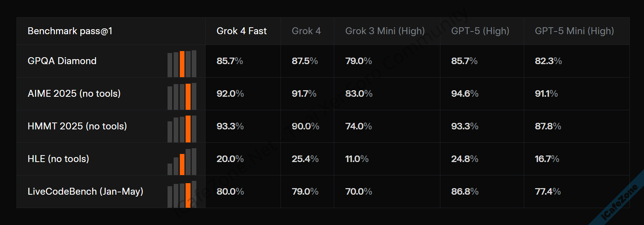Click the 94.6% GPT-5 AIME score
Viewport: 644px width, 225px height.
tap(465, 94)
